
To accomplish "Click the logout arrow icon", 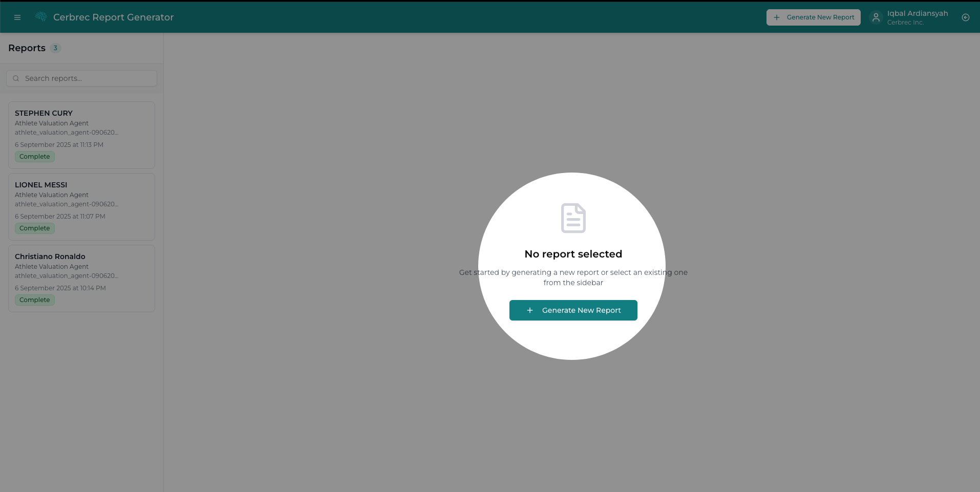I will coord(966,17).
